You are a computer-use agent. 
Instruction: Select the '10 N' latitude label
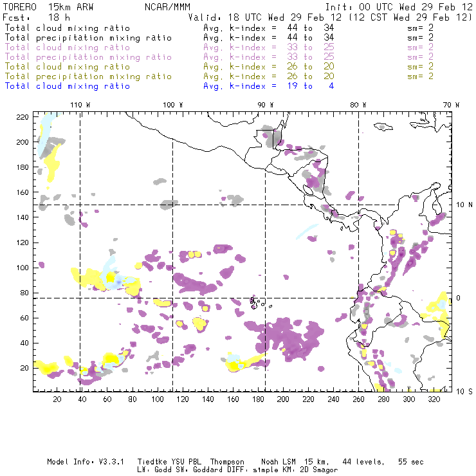click(464, 205)
